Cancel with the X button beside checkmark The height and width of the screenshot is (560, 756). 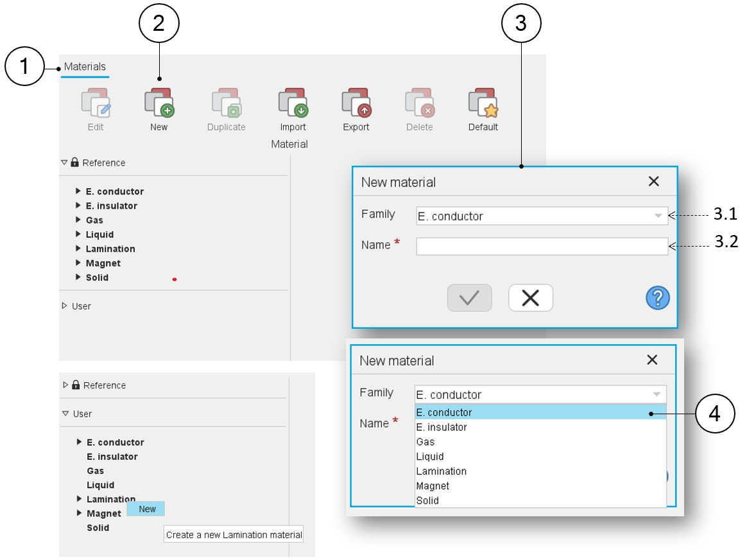[530, 297]
